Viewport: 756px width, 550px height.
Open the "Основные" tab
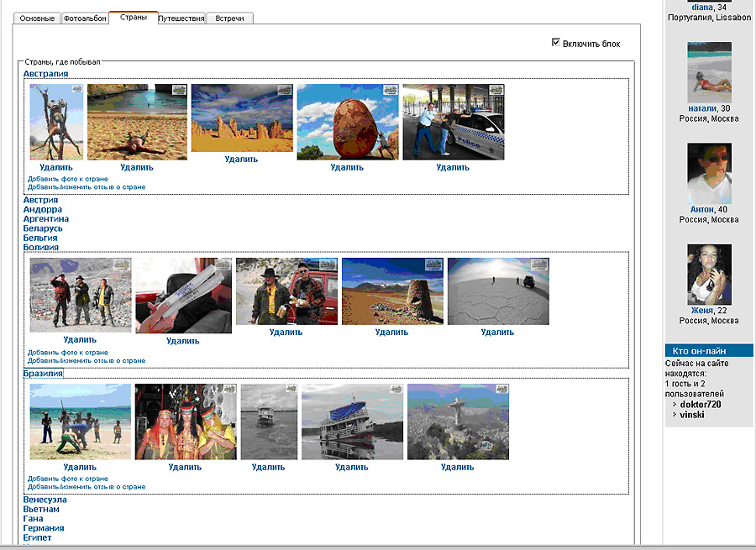(37, 18)
